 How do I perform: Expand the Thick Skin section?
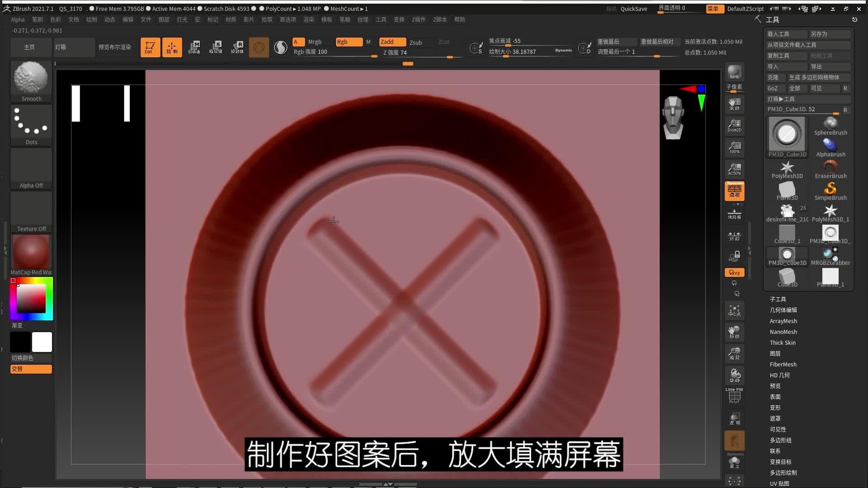coord(783,343)
